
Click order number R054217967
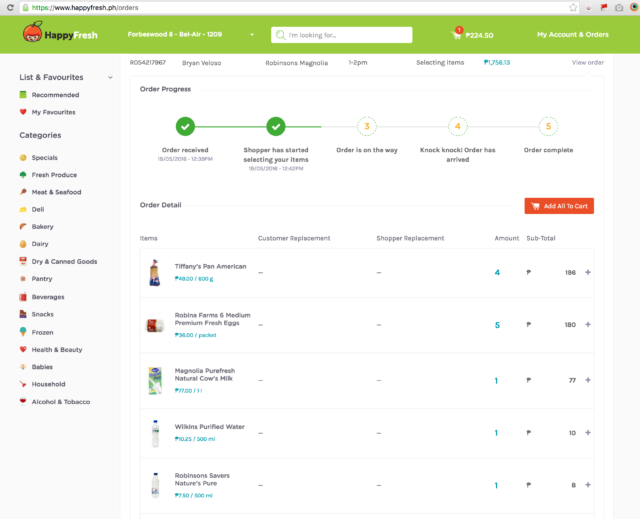[148, 62]
